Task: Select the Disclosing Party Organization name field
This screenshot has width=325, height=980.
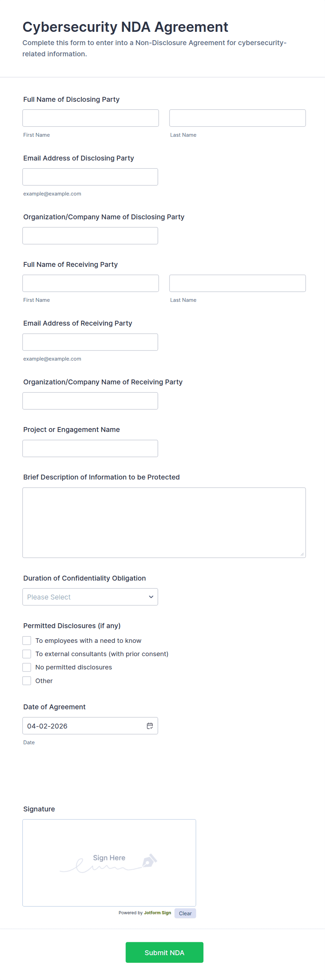Action: pos(90,235)
